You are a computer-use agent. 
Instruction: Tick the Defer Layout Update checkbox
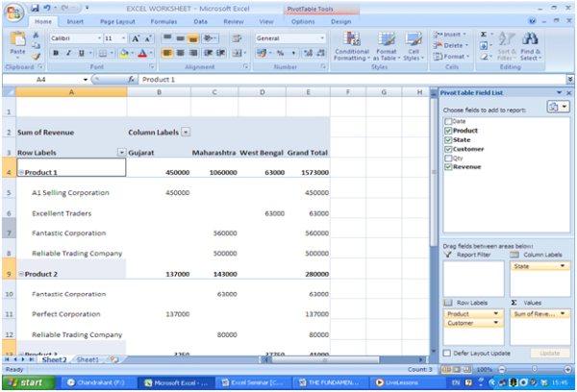pyautogui.click(x=447, y=353)
